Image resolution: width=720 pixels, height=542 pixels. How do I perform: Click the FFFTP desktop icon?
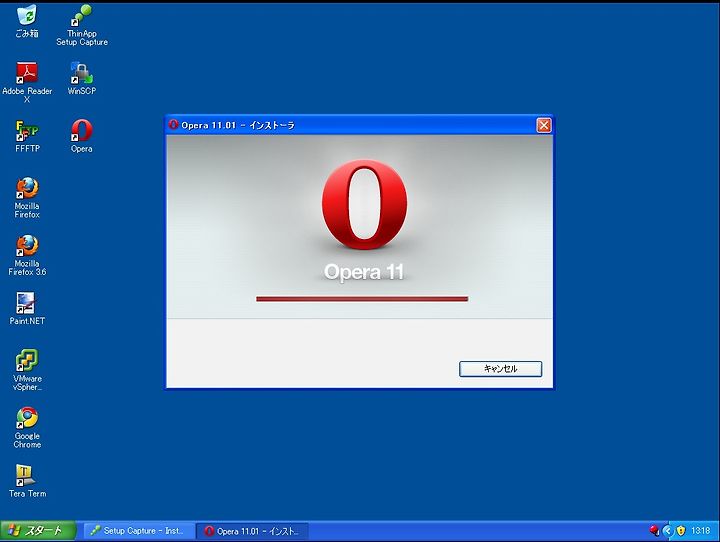pos(27,136)
